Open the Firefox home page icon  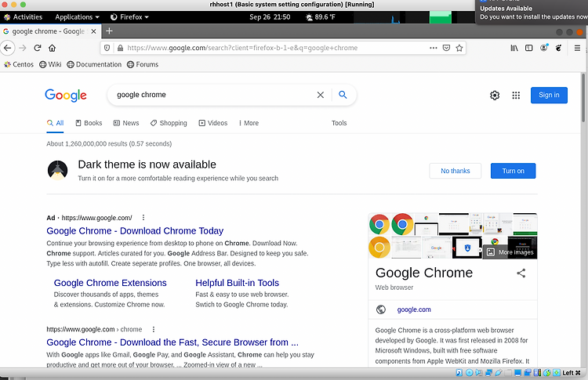tap(52, 48)
